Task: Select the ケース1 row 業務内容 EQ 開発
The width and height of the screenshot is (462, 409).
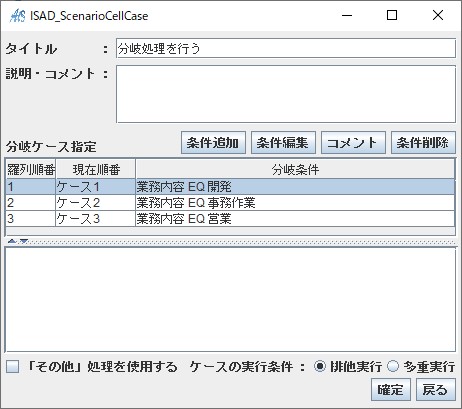Action: point(230,187)
